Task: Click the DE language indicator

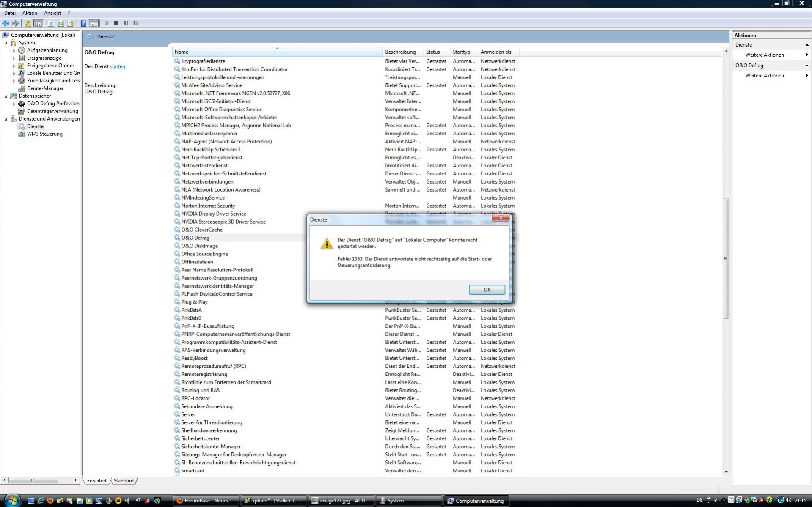Action: point(699,500)
